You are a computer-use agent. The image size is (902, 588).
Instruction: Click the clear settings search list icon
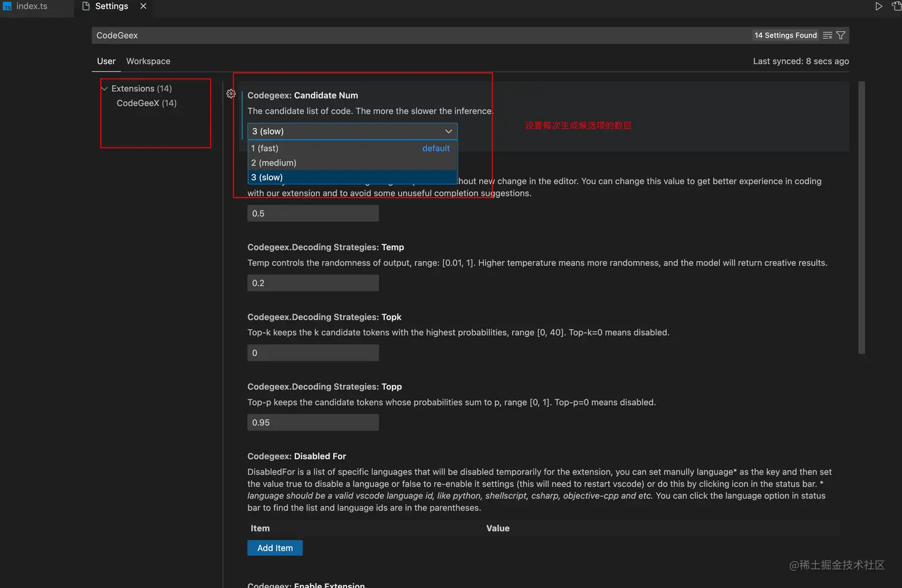(827, 36)
